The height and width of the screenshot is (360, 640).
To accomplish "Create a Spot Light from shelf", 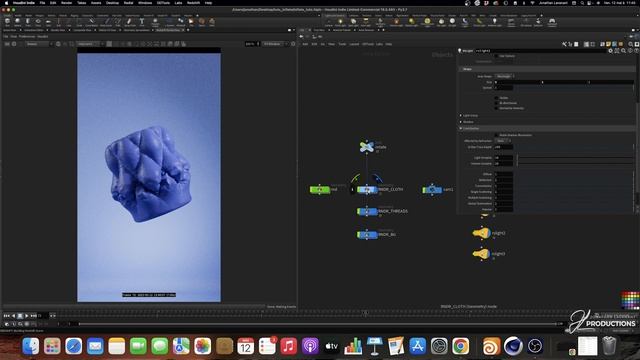I will [x=353, y=22].
